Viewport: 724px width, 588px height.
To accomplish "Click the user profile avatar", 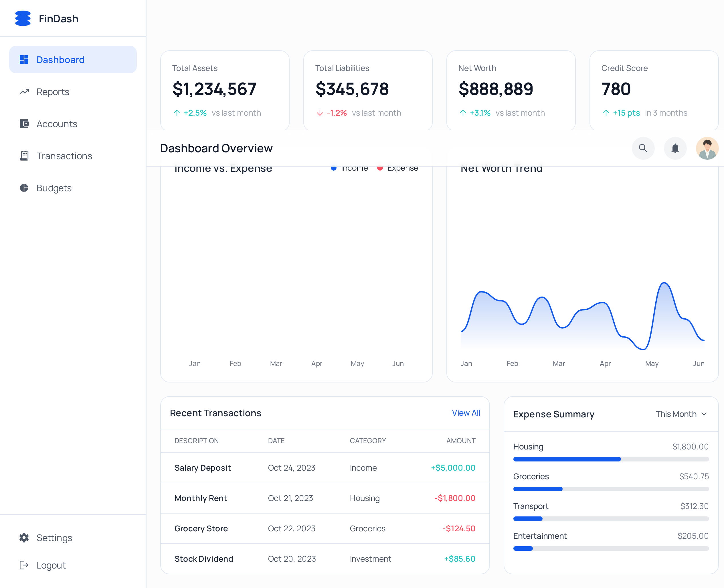I will 707,148.
